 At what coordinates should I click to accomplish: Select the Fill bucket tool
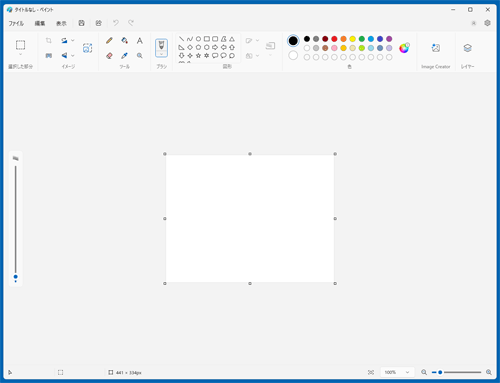pyautogui.click(x=124, y=41)
